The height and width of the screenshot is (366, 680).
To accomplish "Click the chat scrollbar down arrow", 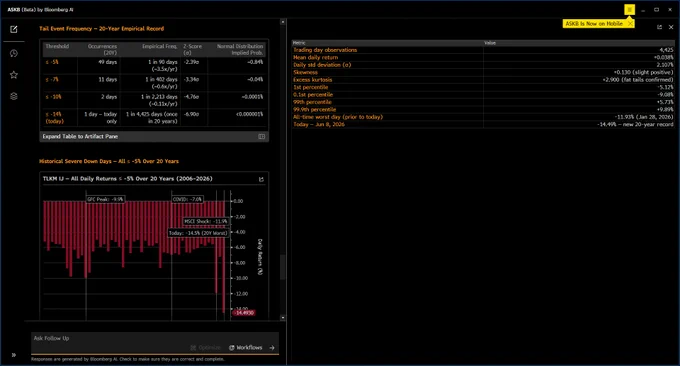I will (283, 317).
